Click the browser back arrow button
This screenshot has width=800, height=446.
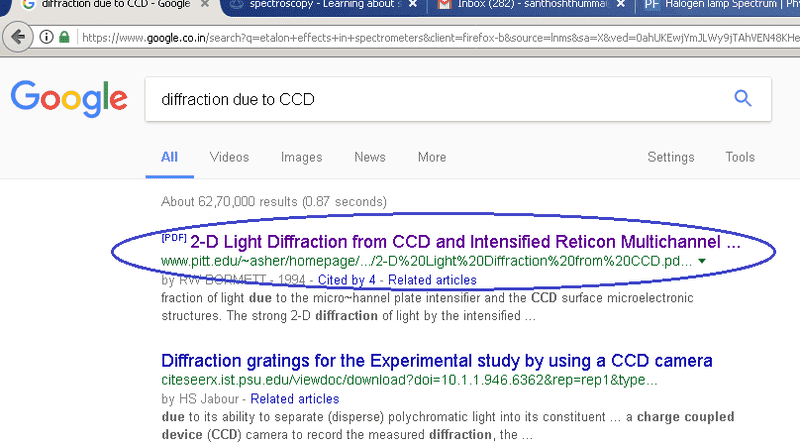[x=18, y=38]
